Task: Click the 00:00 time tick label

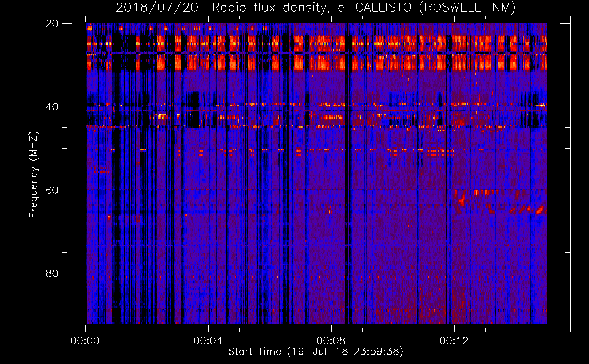Action: coord(85,341)
